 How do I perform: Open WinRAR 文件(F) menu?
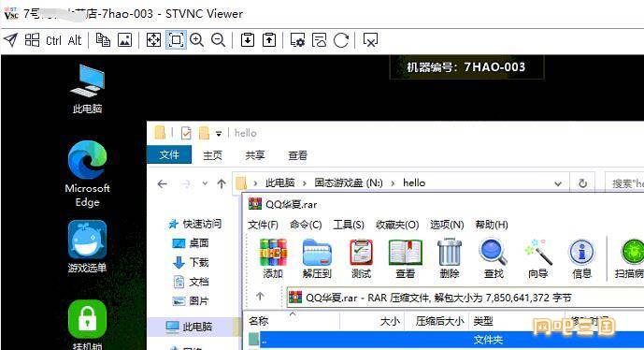coord(263,225)
